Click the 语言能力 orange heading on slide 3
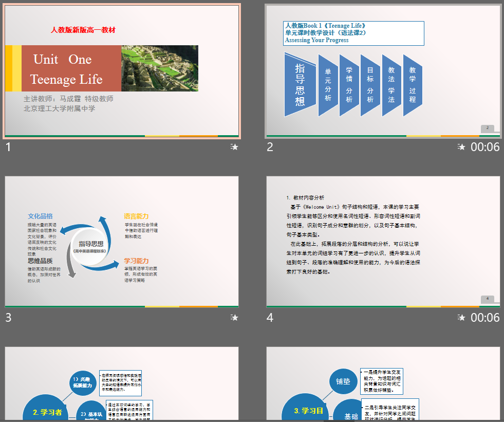The height and width of the screenshot is (422, 504). [136, 216]
